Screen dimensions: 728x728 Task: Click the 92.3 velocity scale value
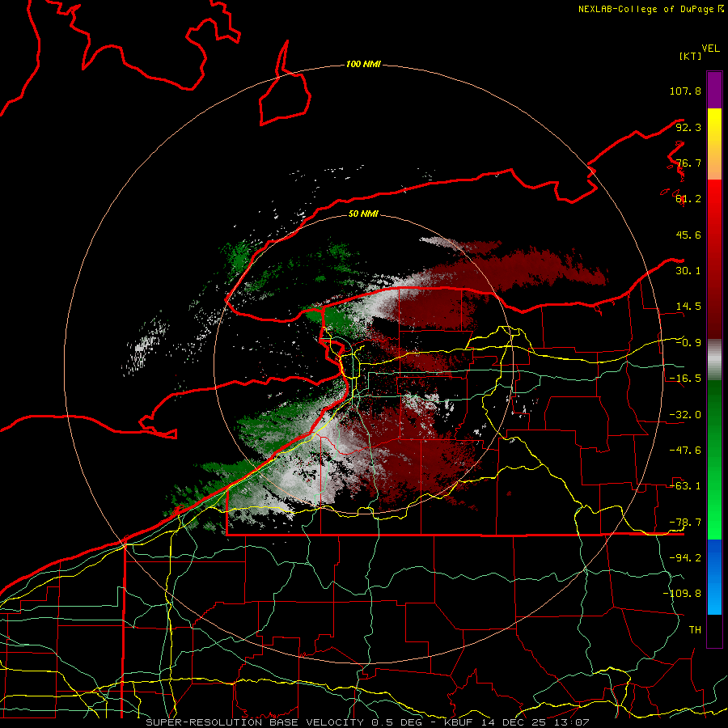pyautogui.click(x=688, y=127)
